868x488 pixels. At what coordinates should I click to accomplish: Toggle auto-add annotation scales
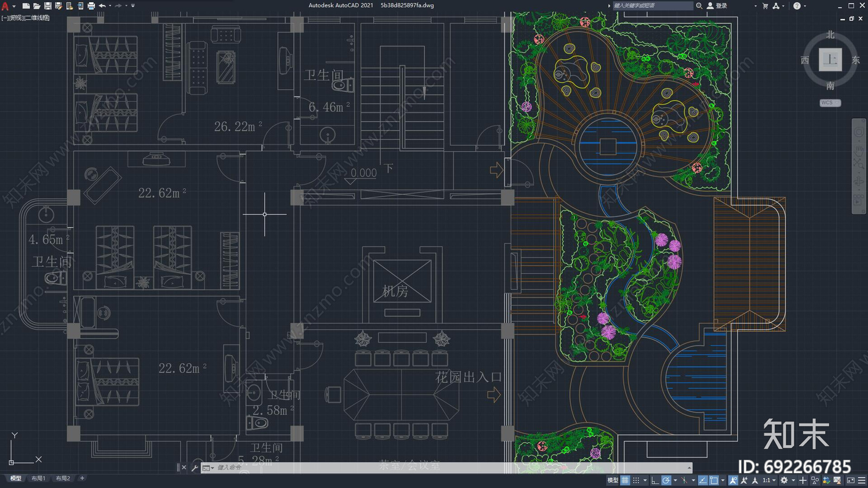(x=744, y=480)
